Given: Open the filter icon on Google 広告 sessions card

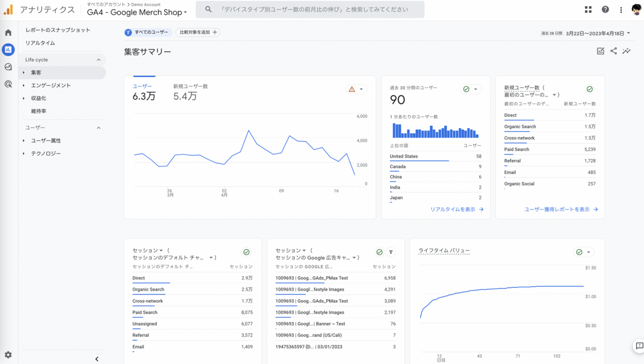Looking at the screenshot, I should click(391, 252).
